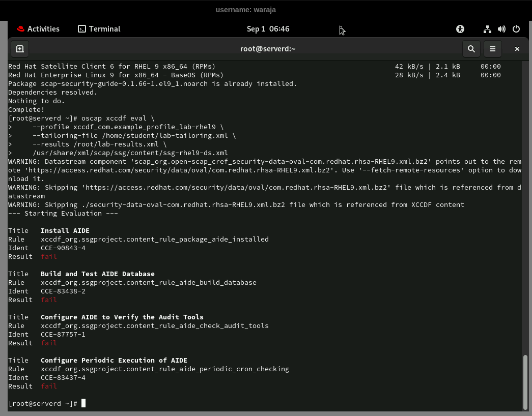Click the rule aide_check_audit_tools text
This screenshot has width=532, height=416.
[155, 326]
